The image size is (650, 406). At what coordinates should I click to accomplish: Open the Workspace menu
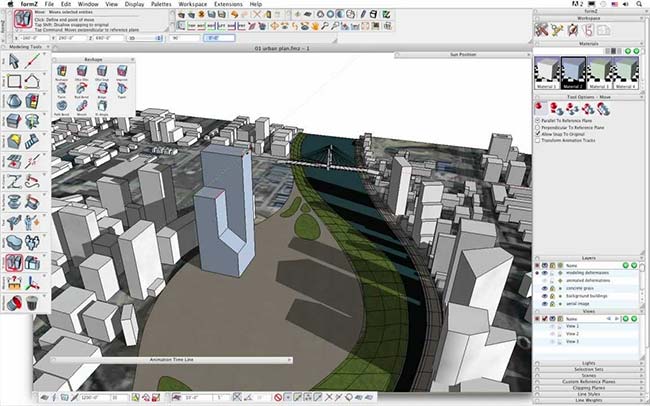(x=193, y=4)
